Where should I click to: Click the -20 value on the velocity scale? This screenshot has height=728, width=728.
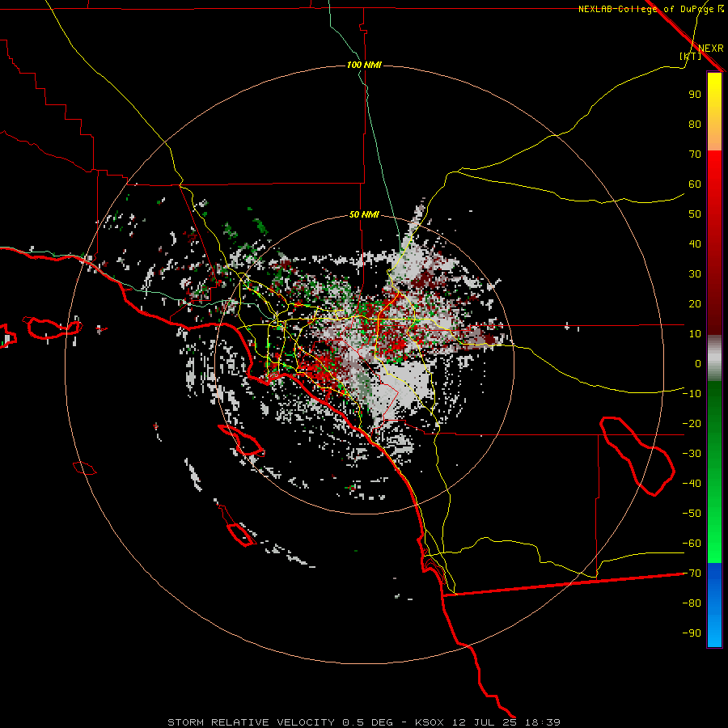click(x=692, y=424)
